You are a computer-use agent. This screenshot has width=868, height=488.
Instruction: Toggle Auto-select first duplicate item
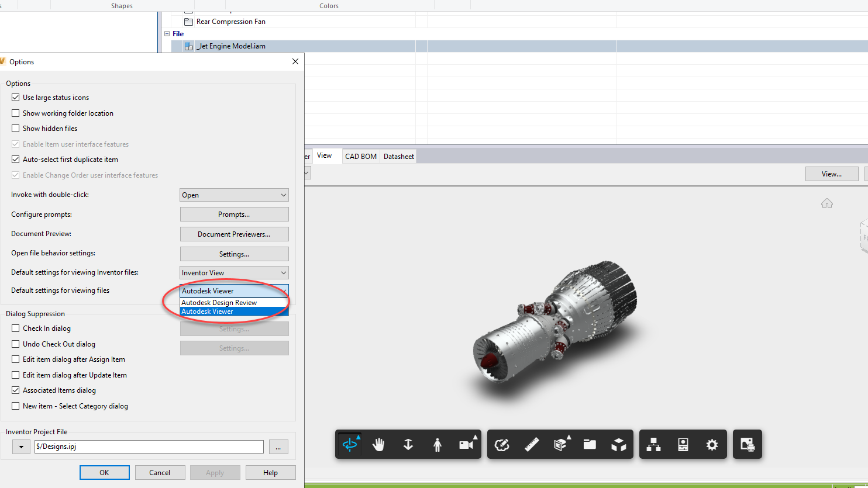[16, 160]
